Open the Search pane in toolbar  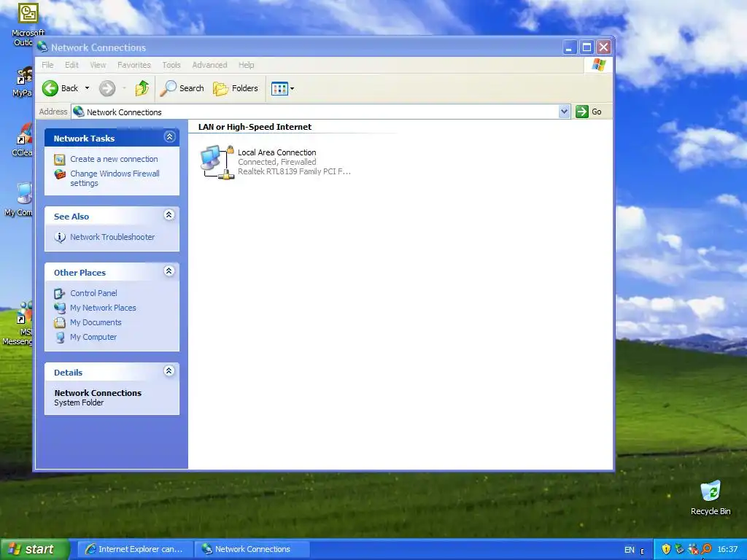point(182,88)
